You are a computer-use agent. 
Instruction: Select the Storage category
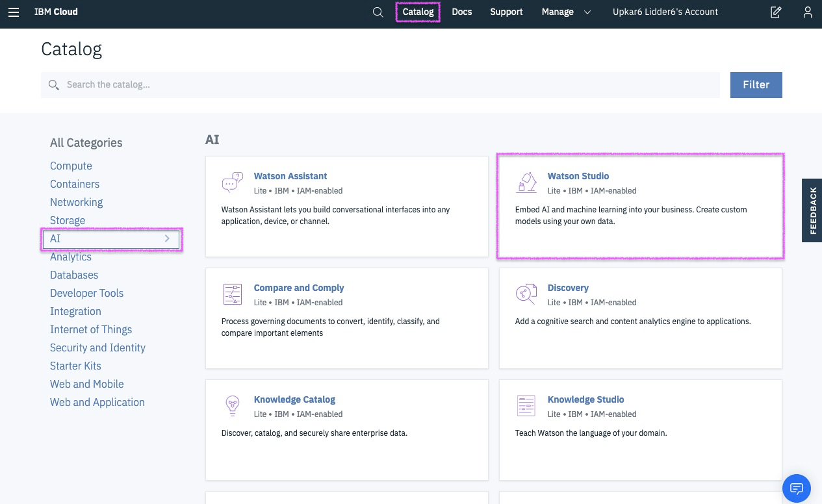coord(68,220)
